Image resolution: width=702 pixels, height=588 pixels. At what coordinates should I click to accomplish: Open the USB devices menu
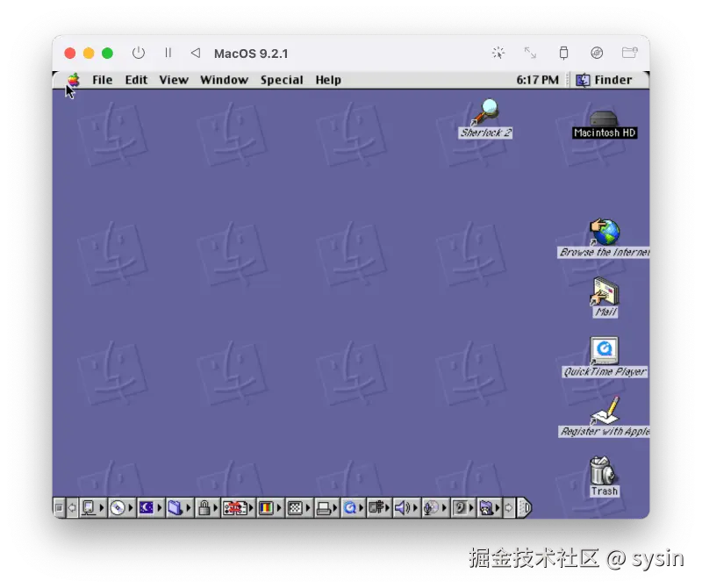(563, 54)
